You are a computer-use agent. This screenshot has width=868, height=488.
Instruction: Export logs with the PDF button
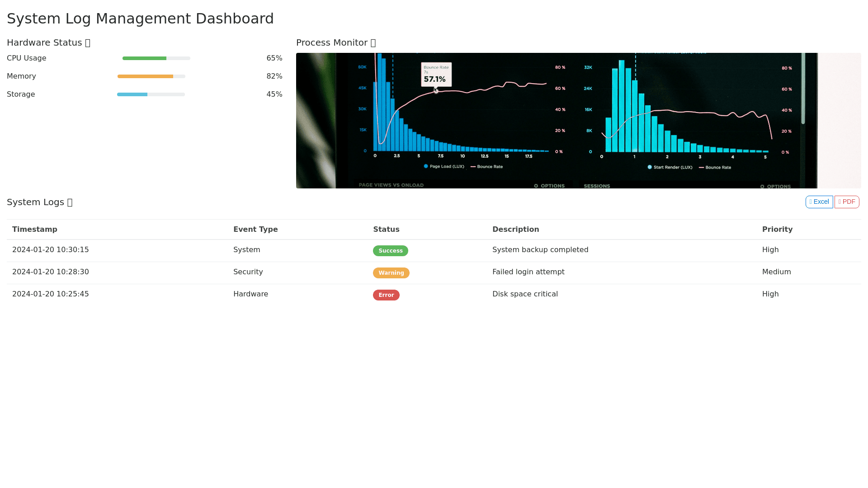846,202
